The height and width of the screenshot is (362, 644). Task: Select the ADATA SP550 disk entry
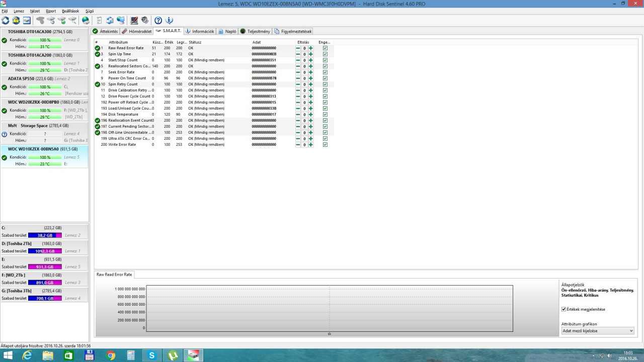[45, 86]
